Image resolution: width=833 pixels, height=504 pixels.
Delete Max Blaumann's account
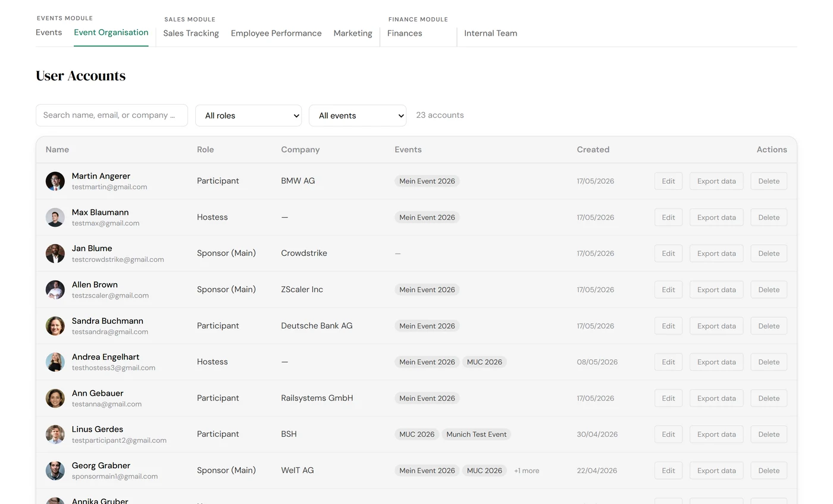pyautogui.click(x=769, y=217)
